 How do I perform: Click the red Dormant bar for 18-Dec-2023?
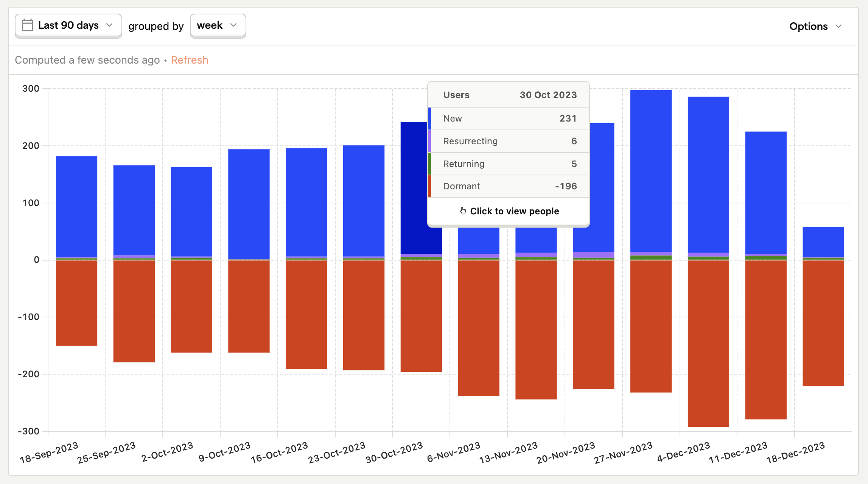coord(823,323)
